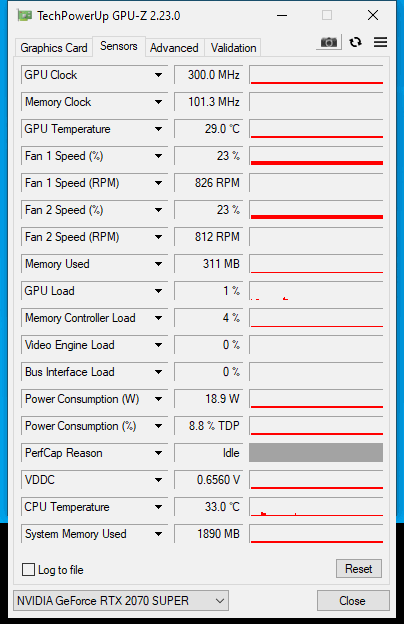This screenshot has height=624, width=404.
Task: Click the GPU-Z app icon in title bar
Action: 24,16
